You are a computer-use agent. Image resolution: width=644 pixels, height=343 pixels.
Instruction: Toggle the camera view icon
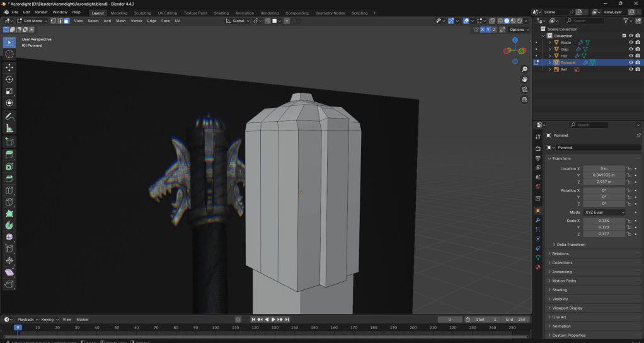(x=524, y=90)
